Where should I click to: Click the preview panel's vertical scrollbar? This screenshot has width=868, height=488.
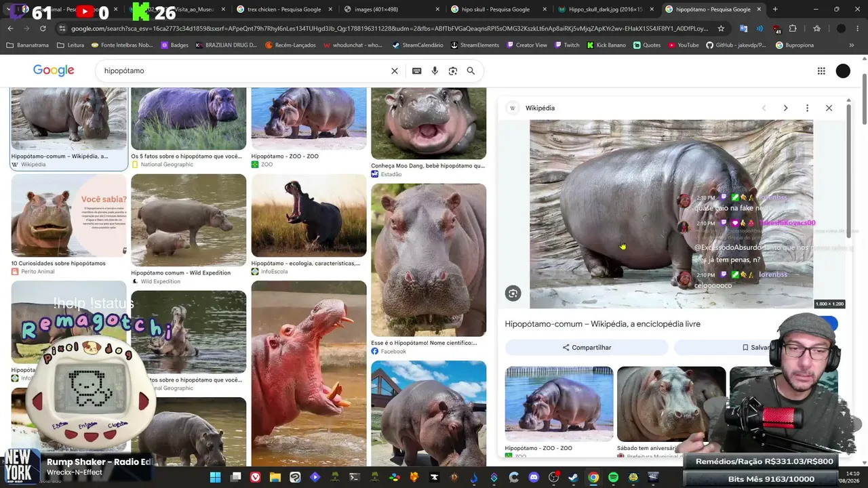(848, 169)
